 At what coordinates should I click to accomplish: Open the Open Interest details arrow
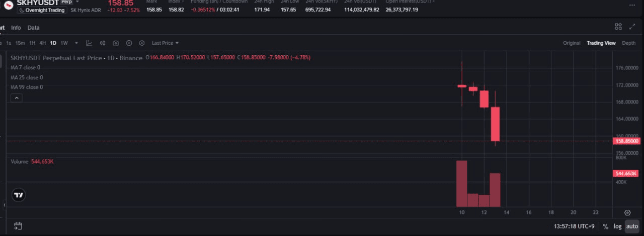point(434,2)
